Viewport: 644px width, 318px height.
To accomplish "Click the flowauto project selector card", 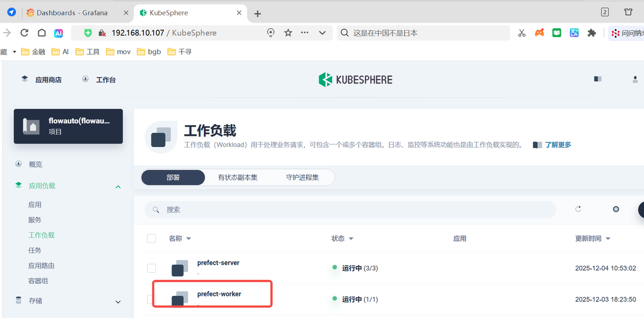I will click(68, 126).
